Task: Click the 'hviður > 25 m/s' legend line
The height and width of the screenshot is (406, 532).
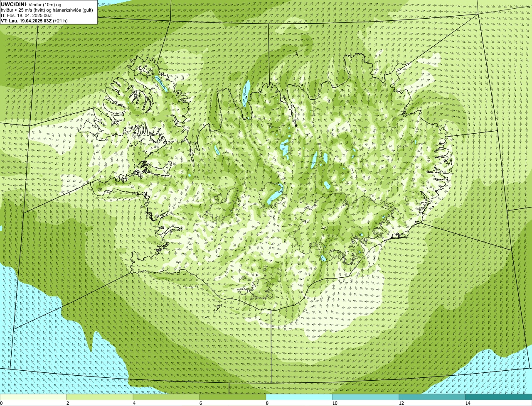Action: [x=47, y=10]
